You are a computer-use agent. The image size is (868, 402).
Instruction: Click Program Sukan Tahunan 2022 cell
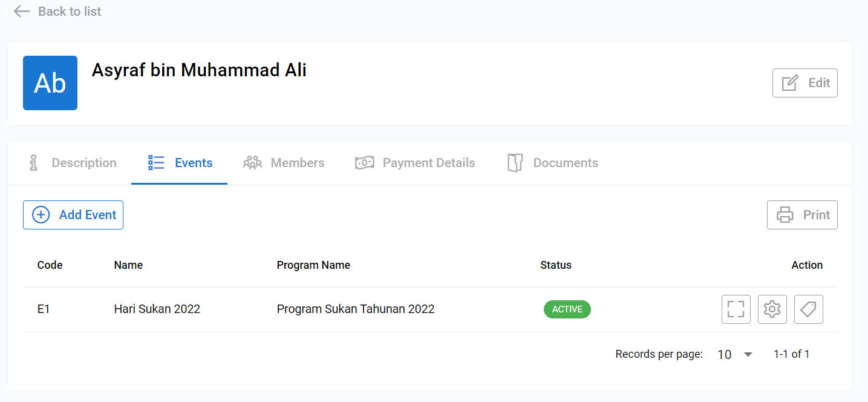click(x=356, y=309)
